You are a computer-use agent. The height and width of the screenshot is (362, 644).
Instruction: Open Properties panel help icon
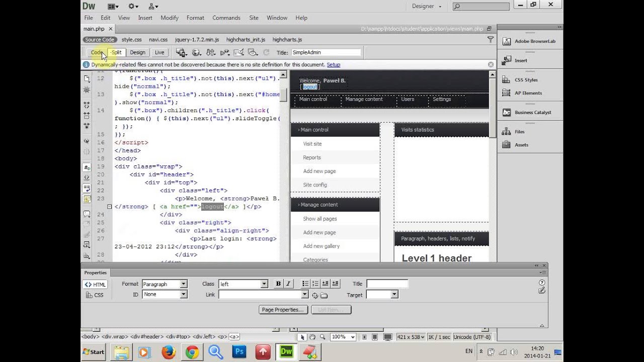542,283
